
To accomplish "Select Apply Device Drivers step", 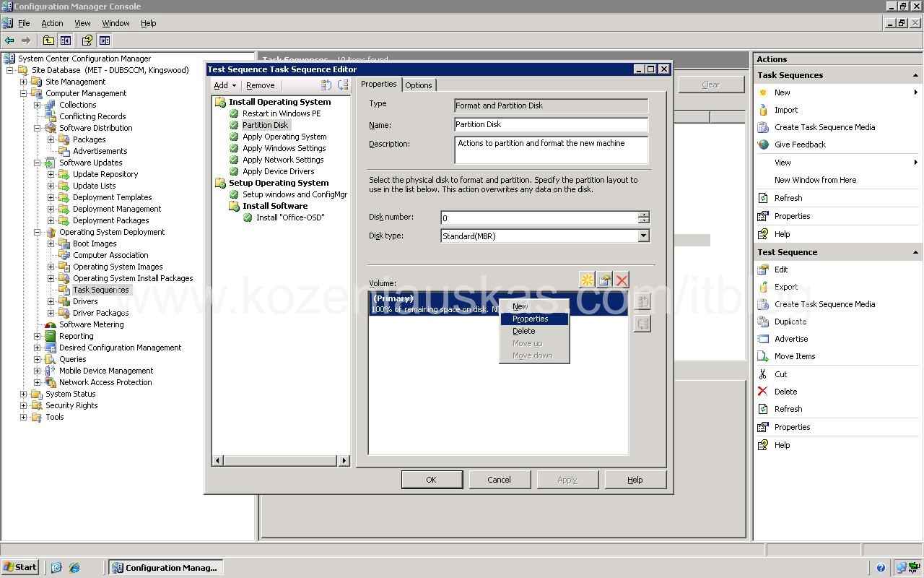I will (278, 171).
